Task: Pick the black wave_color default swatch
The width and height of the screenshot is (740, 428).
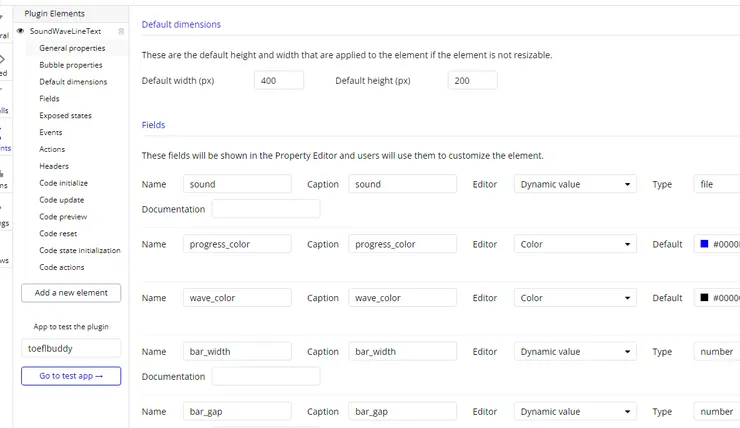Action: (x=704, y=298)
